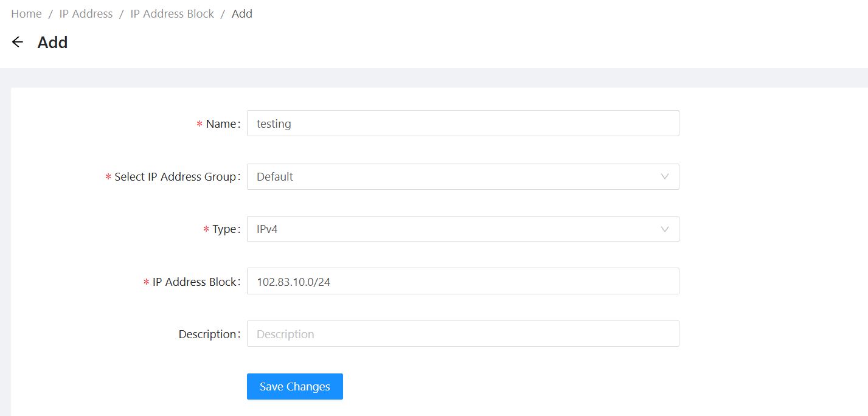Click the Type field label
Screen dimensions: 868x416
coord(224,229)
